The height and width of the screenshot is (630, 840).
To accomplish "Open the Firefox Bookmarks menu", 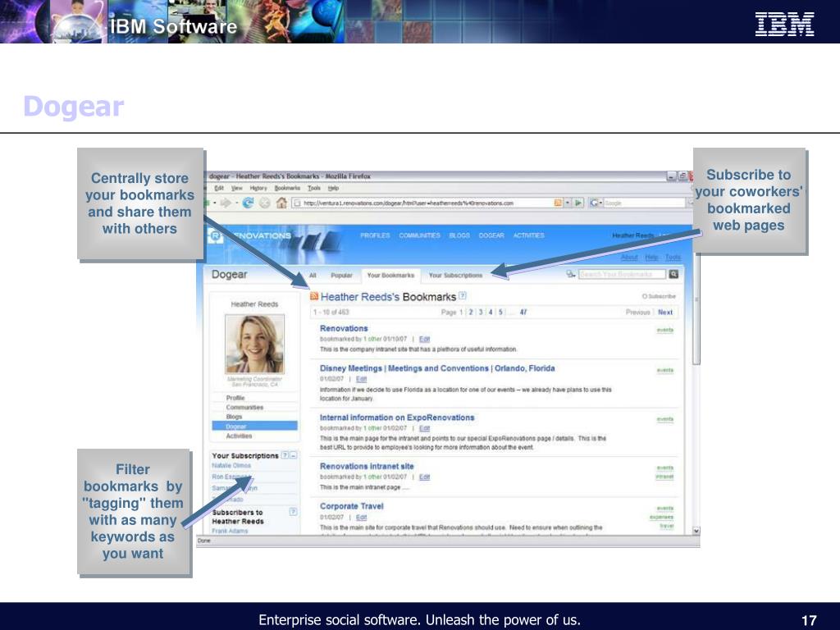I will click(x=288, y=188).
